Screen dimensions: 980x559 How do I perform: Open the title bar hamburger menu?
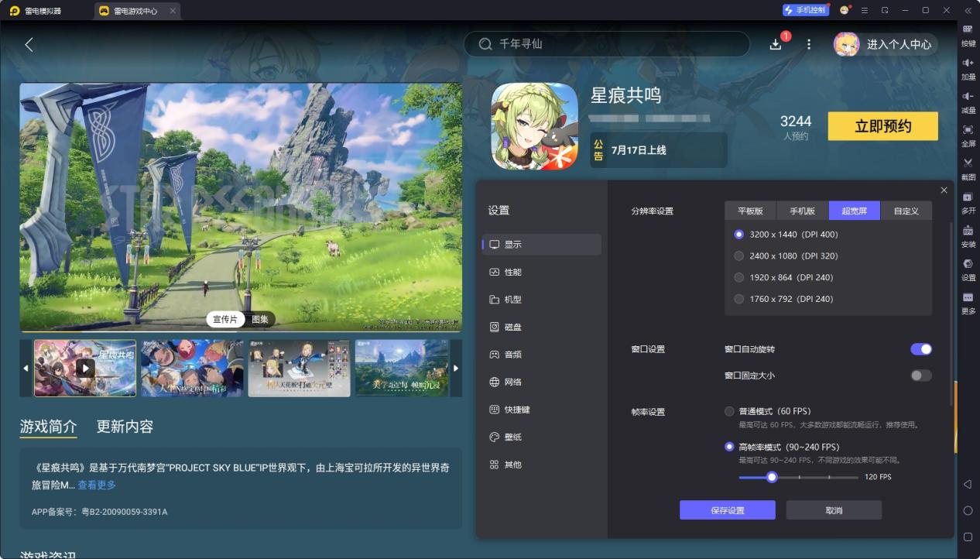click(x=865, y=10)
